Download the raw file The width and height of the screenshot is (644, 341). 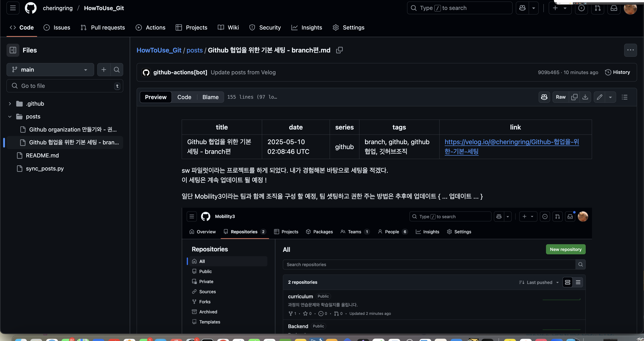click(585, 97)
